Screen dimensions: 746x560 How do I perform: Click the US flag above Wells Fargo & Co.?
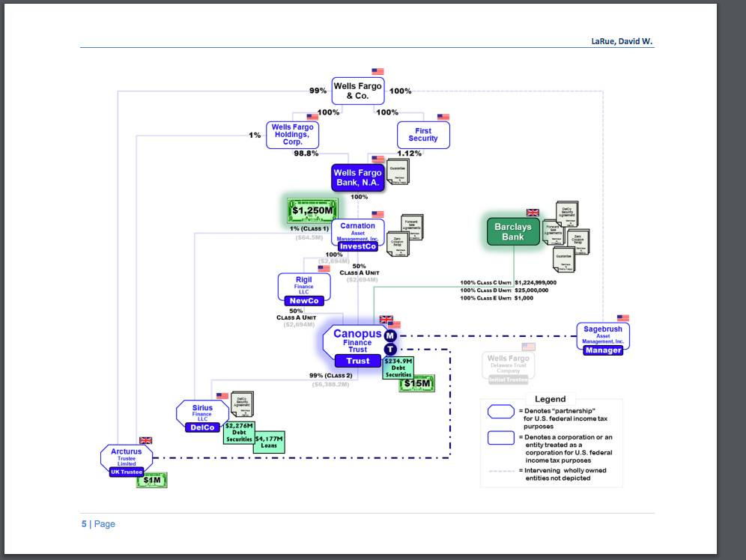coord(377,72)
